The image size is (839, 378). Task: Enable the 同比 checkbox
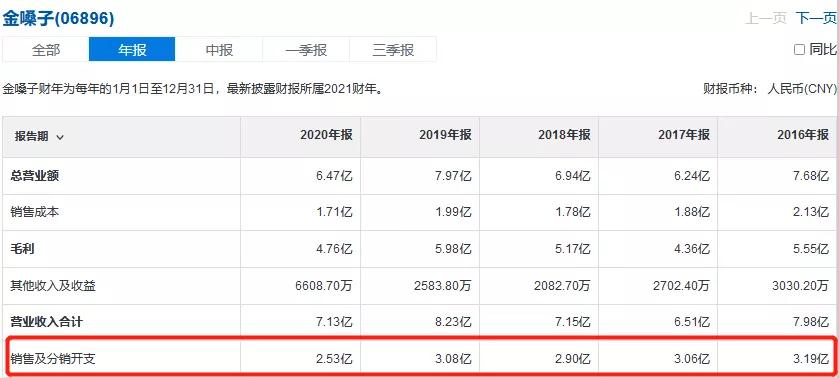pos(799,50)
